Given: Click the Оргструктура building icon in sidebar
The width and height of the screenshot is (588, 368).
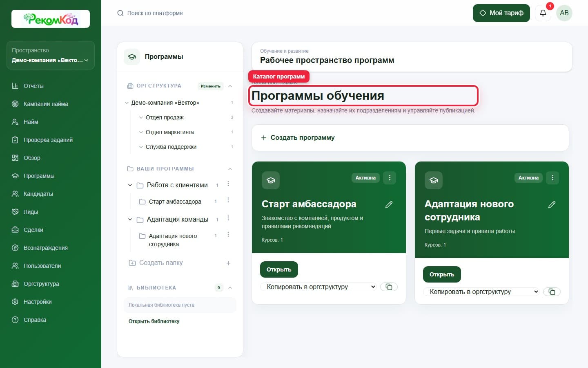Looking at the screenshot, I should 15,284.
